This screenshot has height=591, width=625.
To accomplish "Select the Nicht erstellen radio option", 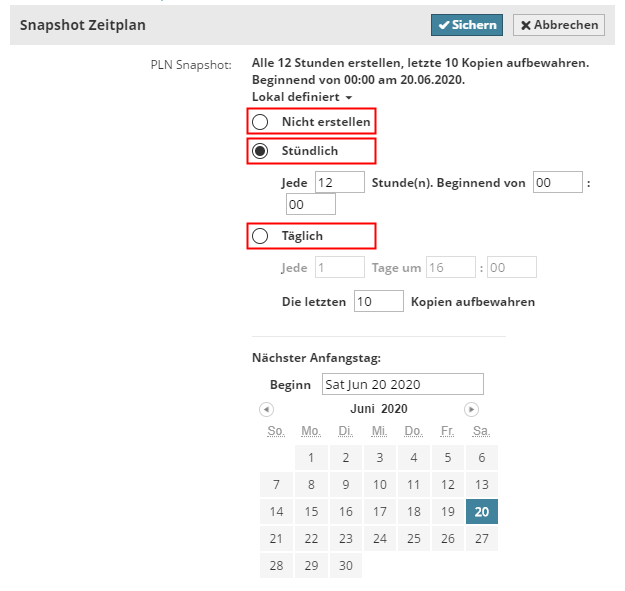I will pyautogui.click(x=260, y=122).
